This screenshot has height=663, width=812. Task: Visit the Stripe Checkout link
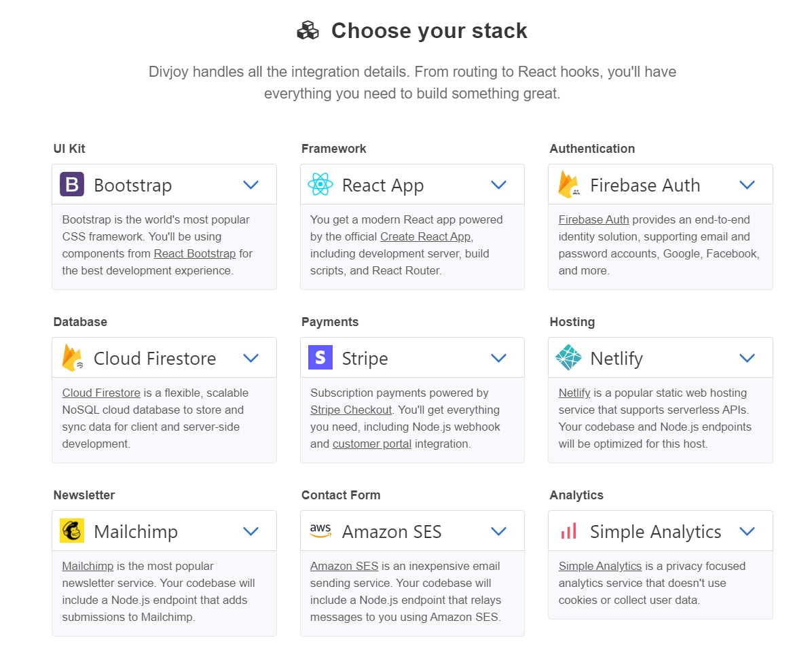pos(351,410)
